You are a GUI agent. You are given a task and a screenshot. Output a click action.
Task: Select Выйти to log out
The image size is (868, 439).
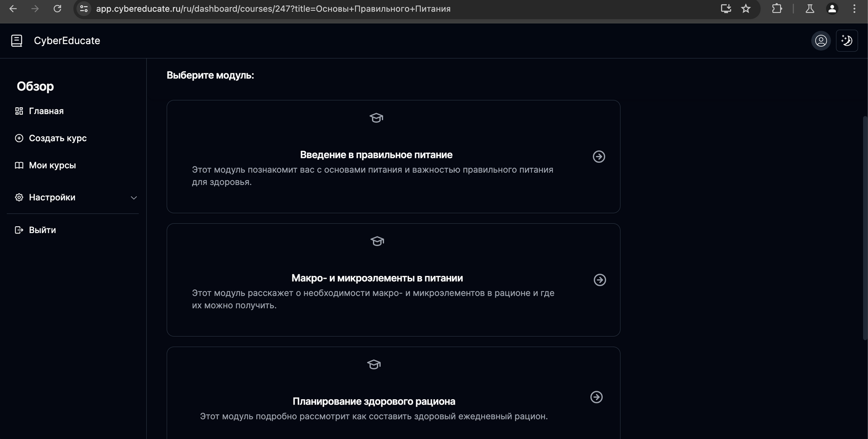[42, 230]
